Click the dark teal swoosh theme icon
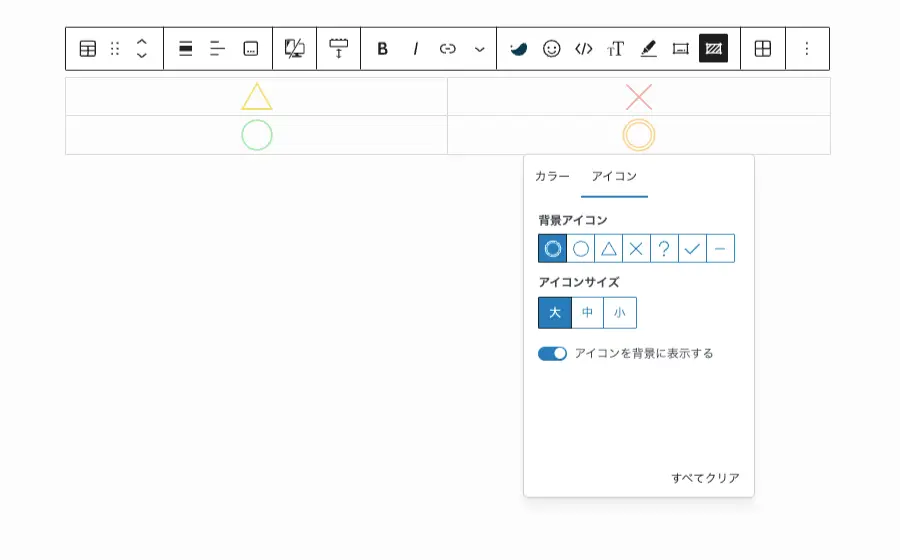 [x=519, y=49]
